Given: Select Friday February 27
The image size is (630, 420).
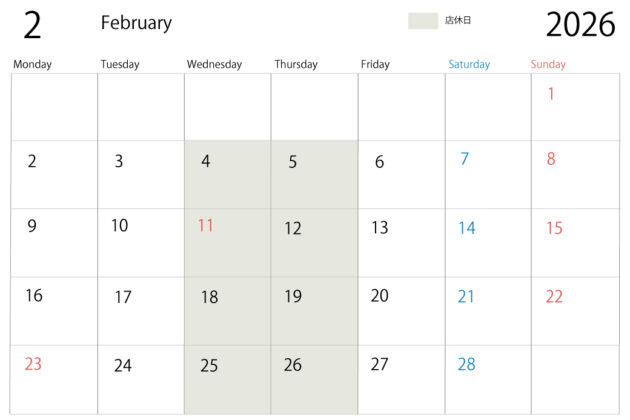Looking at the screenshot, I should (379, 364).
